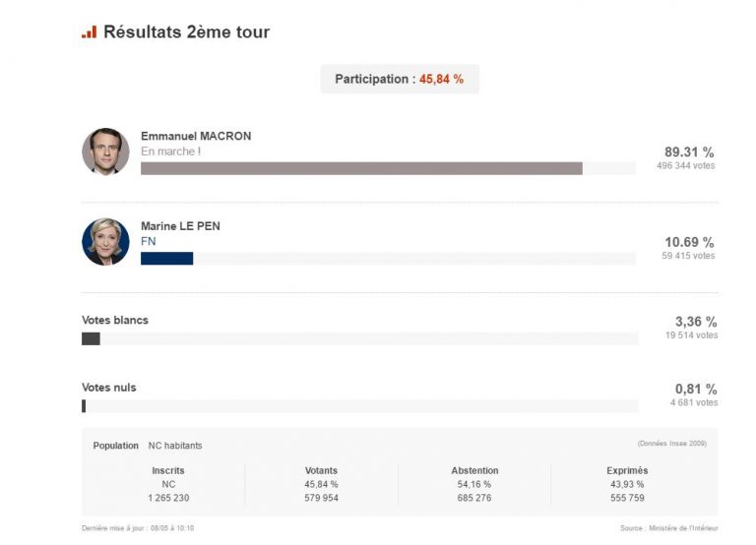The width and height of the screenshot is (756, 545).
Task: Click Emmanuel Macron's portrait photo
Action: click(105, 151)
